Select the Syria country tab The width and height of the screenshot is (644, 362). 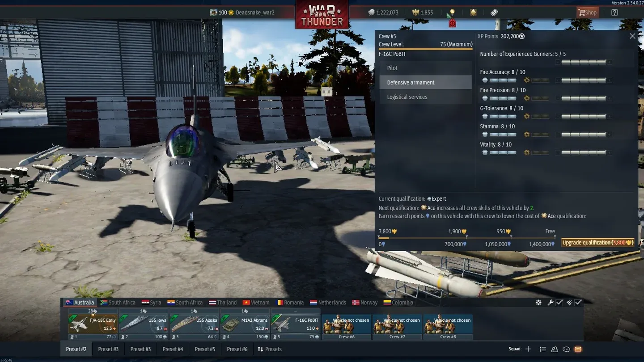click(151, 303)
